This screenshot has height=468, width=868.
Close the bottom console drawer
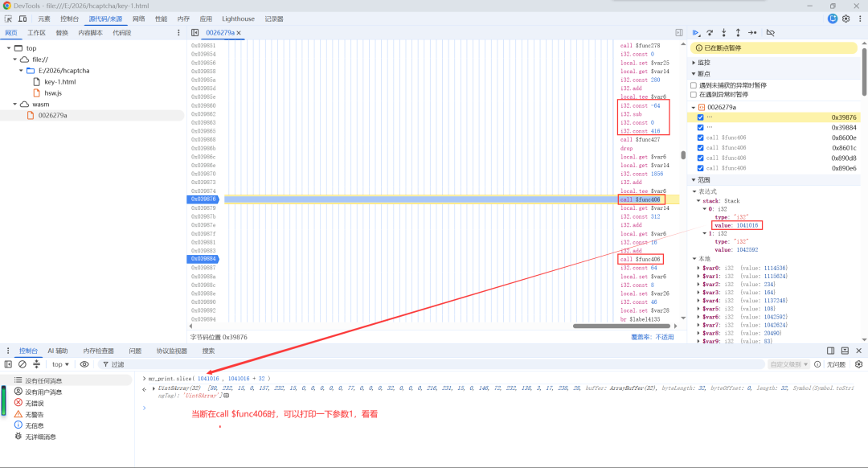(x=858, y=351)
